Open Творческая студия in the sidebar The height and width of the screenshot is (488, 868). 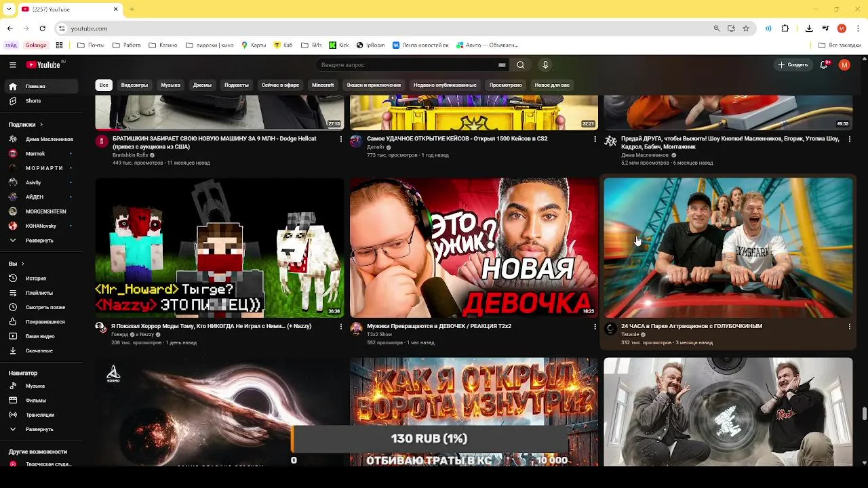pyautogui.click(x=42, y=464)
